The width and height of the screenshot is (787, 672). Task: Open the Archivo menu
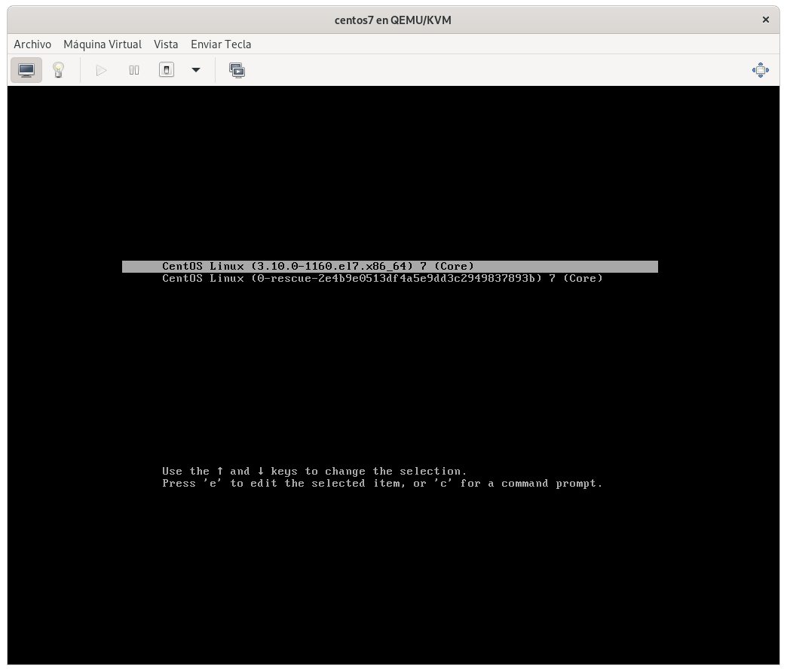click(32, 44)
